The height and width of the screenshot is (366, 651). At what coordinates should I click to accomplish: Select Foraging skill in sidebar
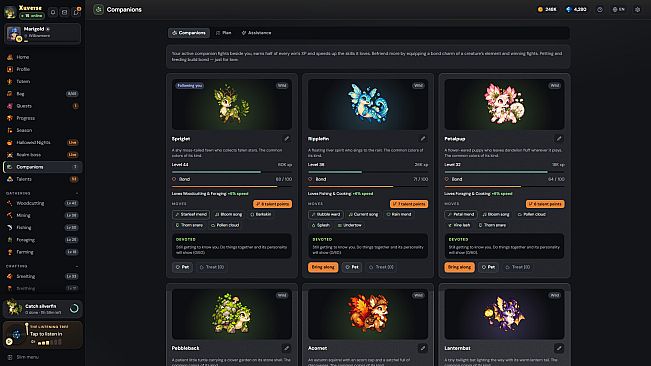point(42,240)
